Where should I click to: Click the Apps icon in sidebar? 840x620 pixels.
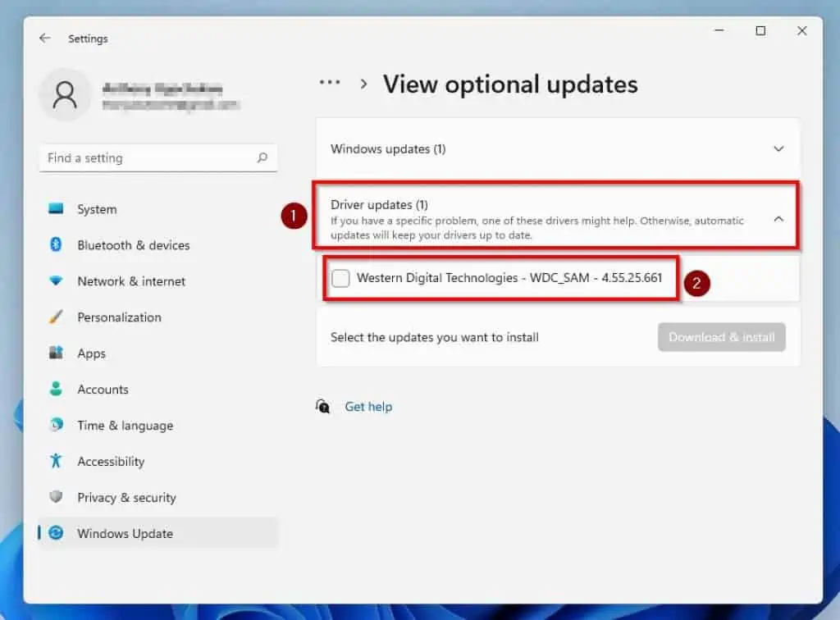[56, 353]
